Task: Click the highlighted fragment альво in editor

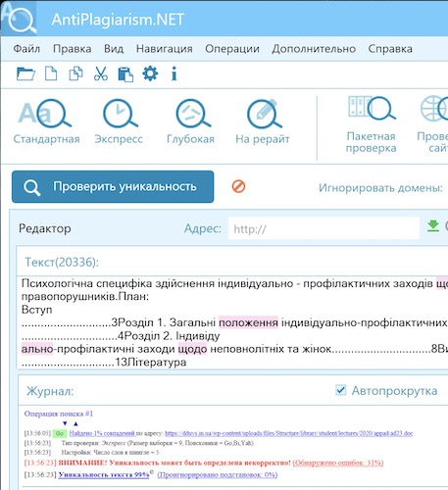Action: (x=37, y=349)
